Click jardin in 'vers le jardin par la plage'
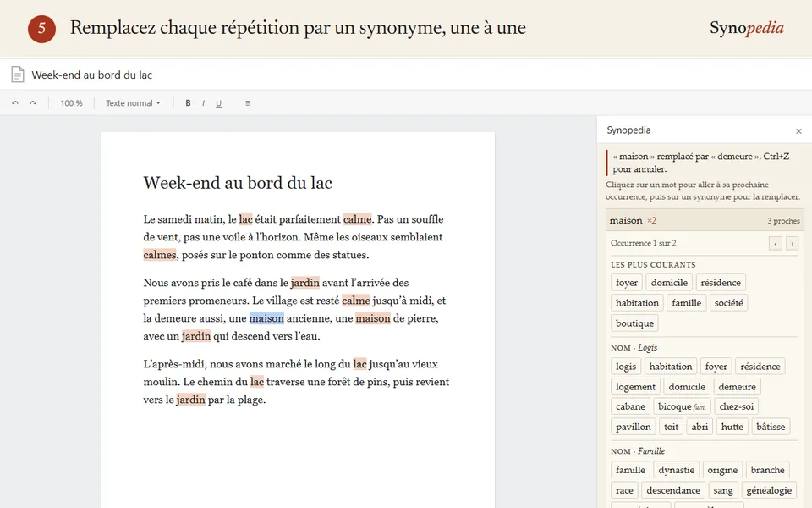Image resolution: width=812 pixels, height=508 pixels. click(190, 400)
